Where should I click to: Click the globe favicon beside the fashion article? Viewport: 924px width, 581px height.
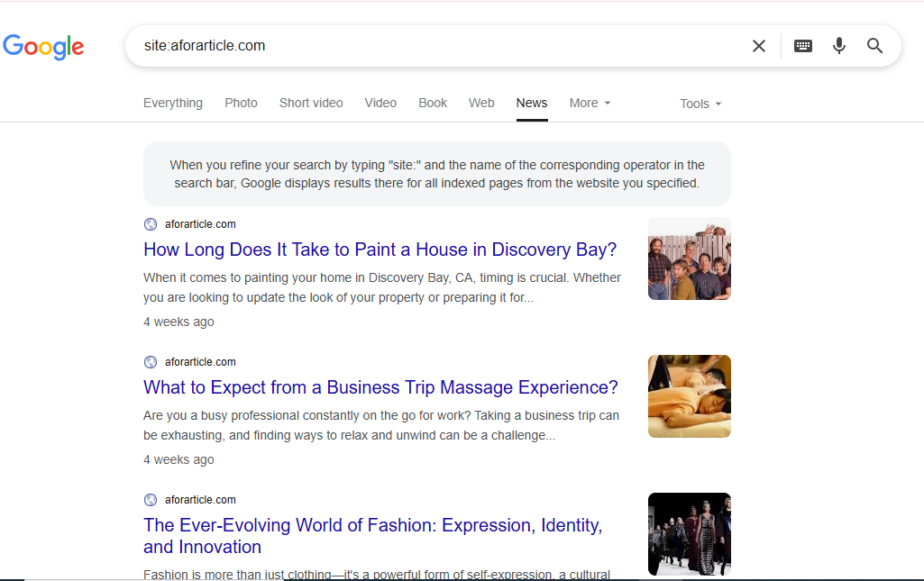[150, 499]
